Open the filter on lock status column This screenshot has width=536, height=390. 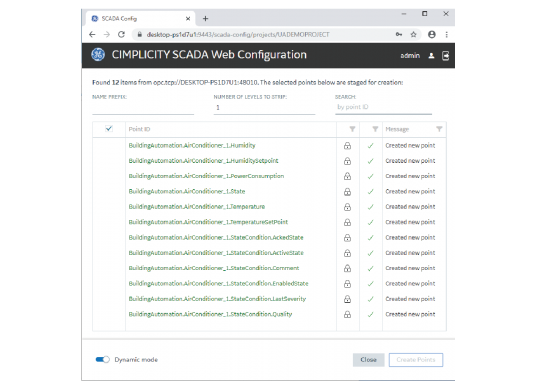(352, 129)
